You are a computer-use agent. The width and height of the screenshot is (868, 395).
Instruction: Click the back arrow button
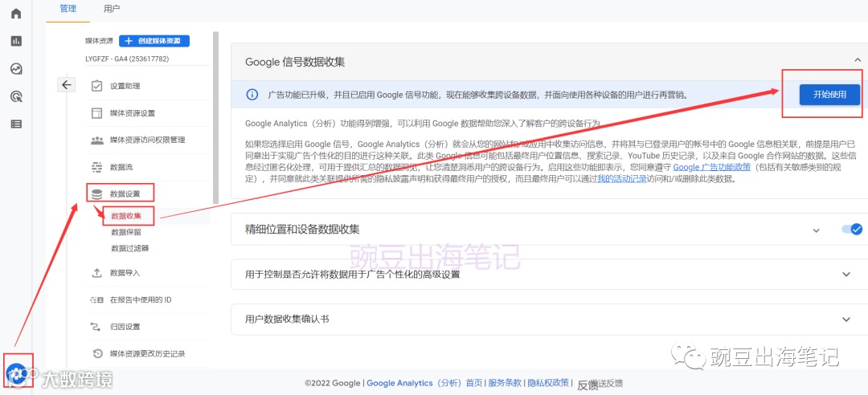pyautogui.click(x=67, y=84)
